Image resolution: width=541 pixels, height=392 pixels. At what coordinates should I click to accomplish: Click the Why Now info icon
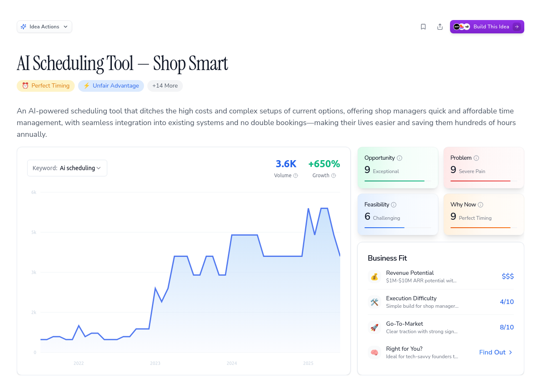[480, 205]
